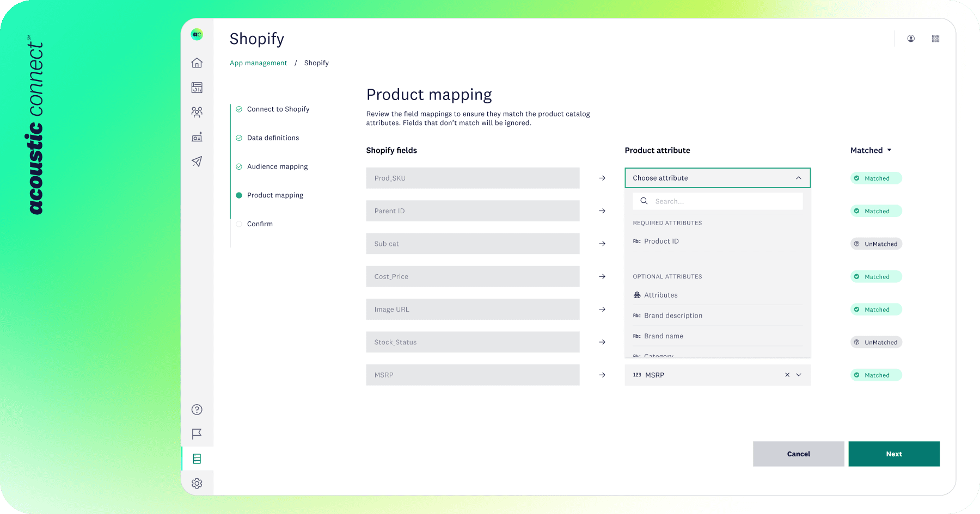
Task: Collapse the Choose attribute dropdown
Action: click(798, 178)
